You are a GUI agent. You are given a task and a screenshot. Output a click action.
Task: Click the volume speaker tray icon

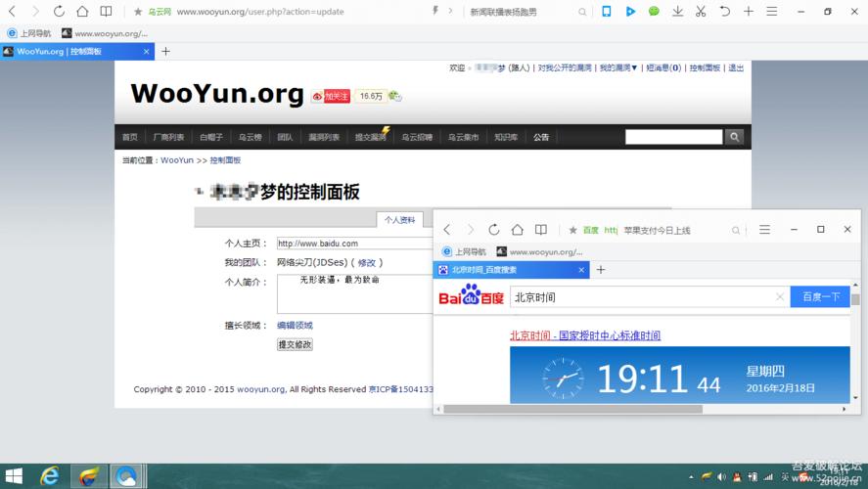721,477
